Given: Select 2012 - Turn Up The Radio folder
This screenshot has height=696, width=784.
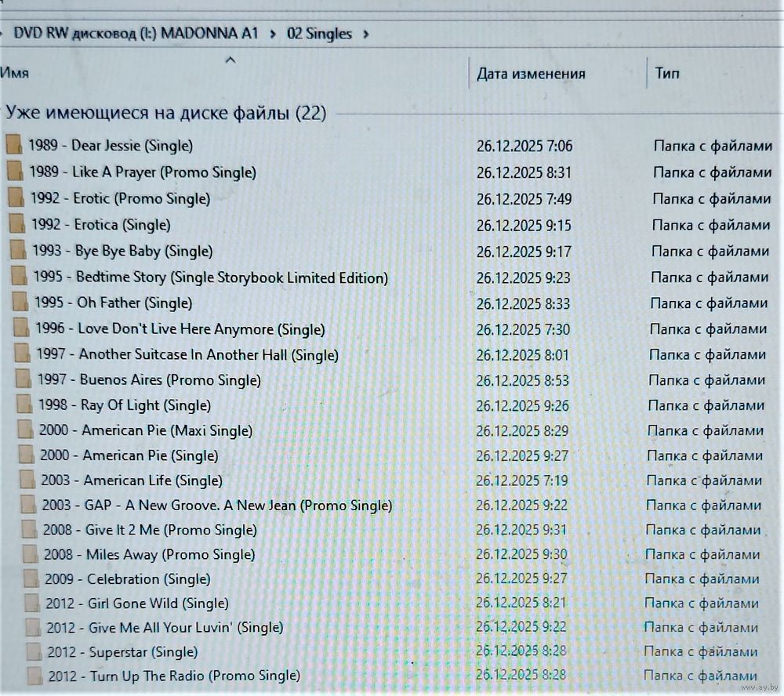Looking at the screenshot, I should 173,676.
